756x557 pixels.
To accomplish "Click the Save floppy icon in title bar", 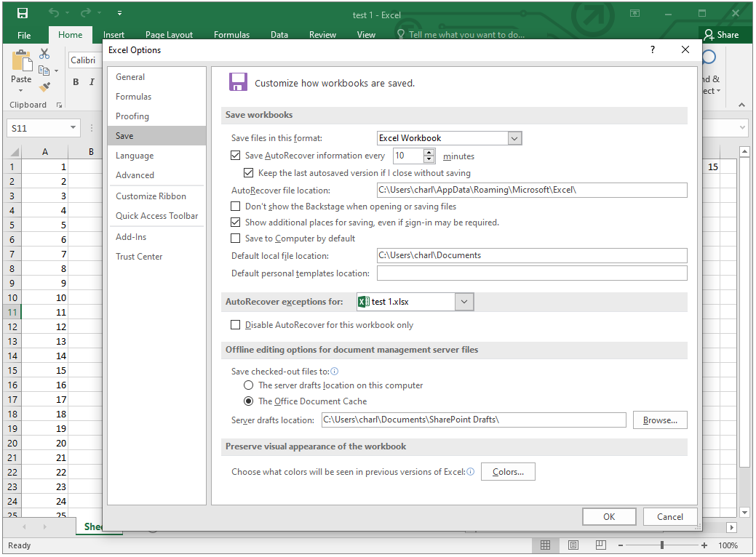I will 23,14.
